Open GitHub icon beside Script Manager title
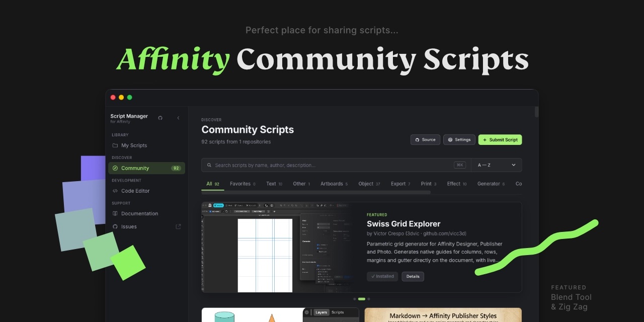Viewport: 644px width, 322px height. click(160, 118)
